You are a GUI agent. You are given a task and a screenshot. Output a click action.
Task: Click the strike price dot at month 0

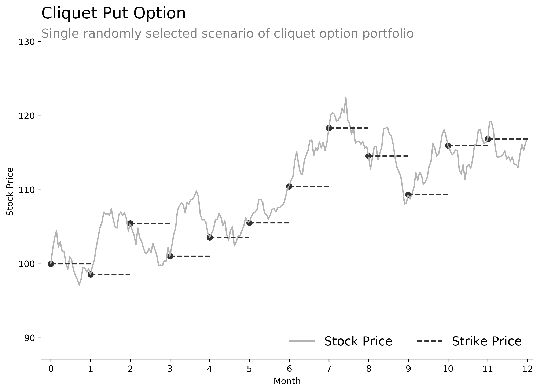click(x=51, y=264)
